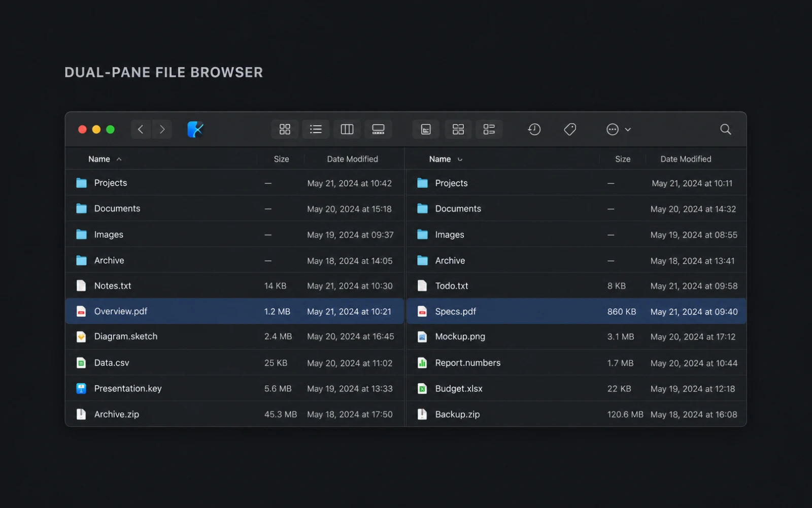Click the Overview.pdf PDF file icon
The width and height of the screenshot is (812, 508).
[81, 311]
